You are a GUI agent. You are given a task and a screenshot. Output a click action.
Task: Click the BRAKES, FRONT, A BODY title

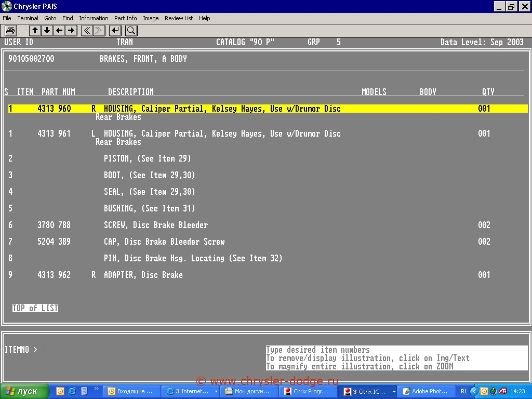point(143,59)
